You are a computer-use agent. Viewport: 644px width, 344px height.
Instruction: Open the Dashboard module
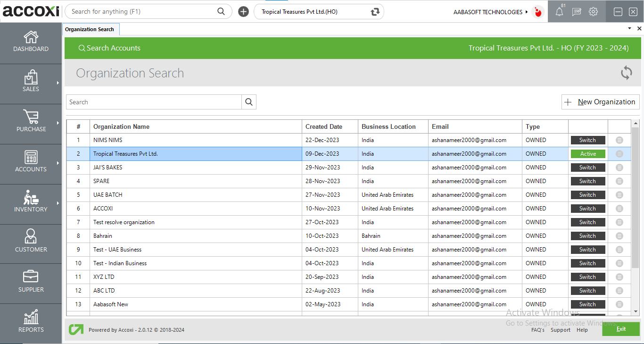click(x=31, y=42)
